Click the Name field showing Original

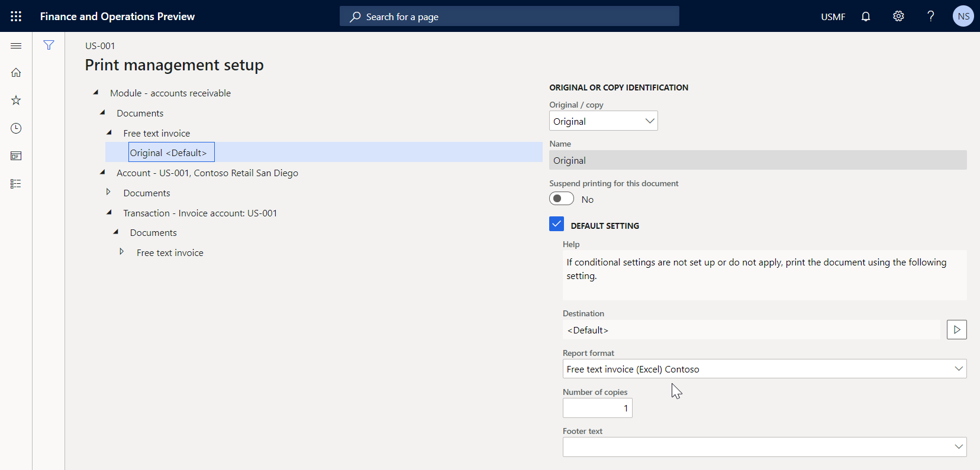click(758, 160)
